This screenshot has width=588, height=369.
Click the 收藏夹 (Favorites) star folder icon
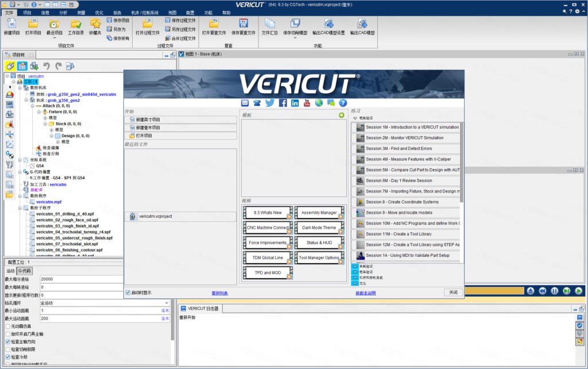click(95, 24)
